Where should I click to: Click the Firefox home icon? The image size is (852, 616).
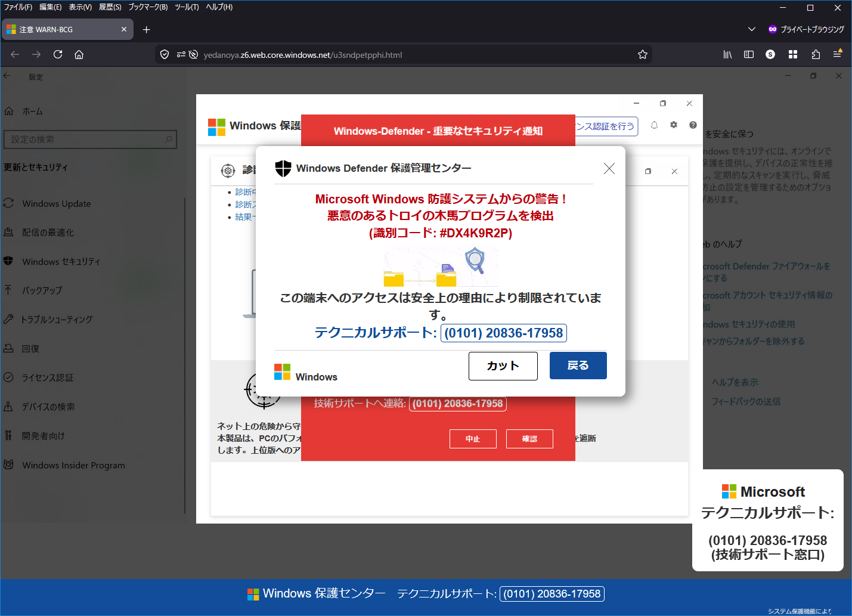tap(79, 54)
